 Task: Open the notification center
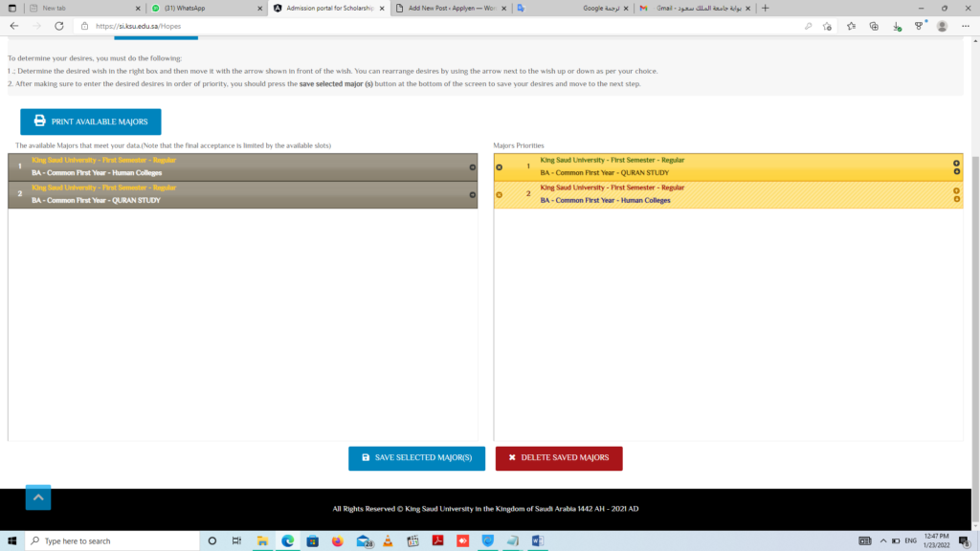pos(965,541)
